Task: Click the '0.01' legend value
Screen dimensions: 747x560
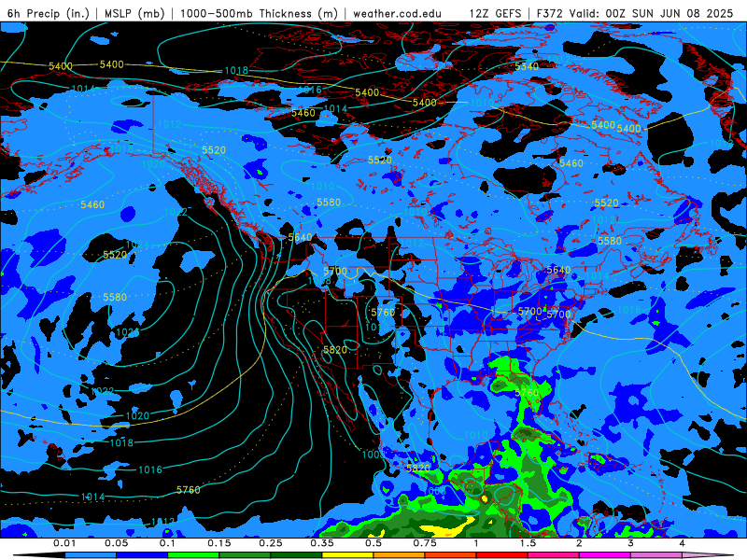Action: (x=64, y=543)
